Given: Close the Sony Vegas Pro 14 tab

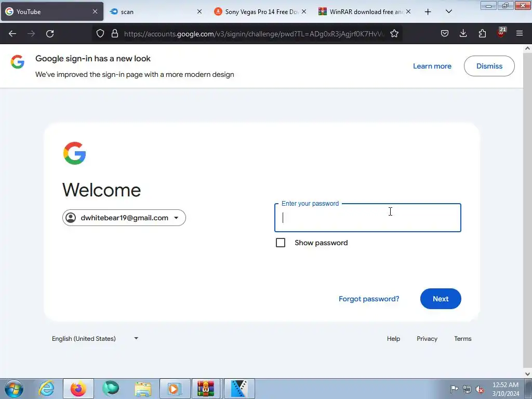Looking at the screenshot, I should click(304, 11).
